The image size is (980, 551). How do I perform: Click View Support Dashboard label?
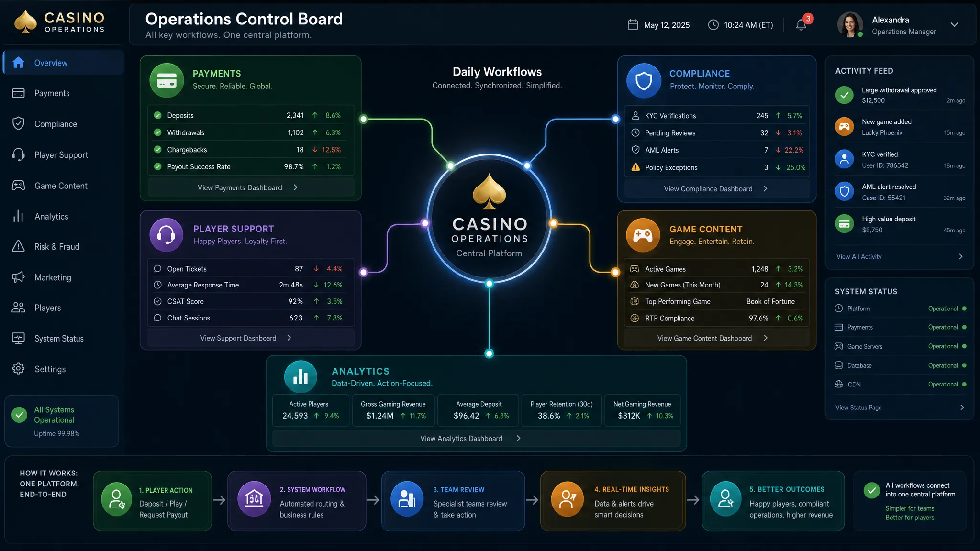238,338
